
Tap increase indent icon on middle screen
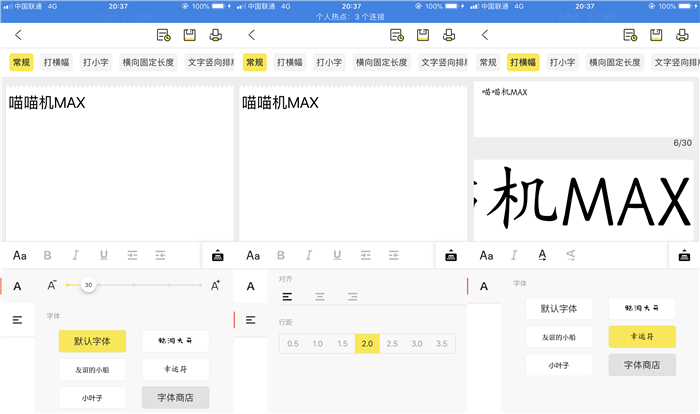click(x=366, y=255)
